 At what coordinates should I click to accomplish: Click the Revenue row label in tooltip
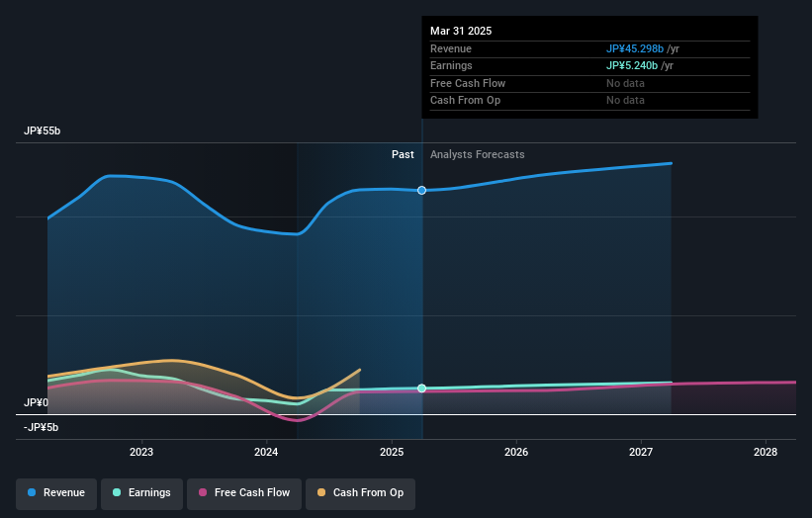[x=451, y=48]
